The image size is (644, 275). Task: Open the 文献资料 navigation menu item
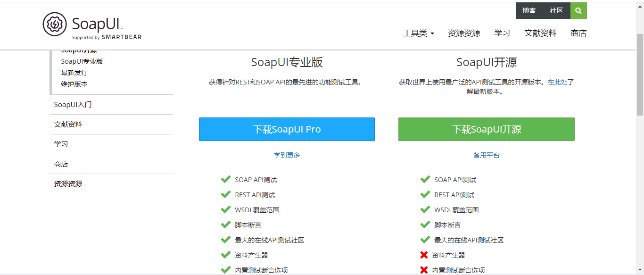tap(540, 33)
